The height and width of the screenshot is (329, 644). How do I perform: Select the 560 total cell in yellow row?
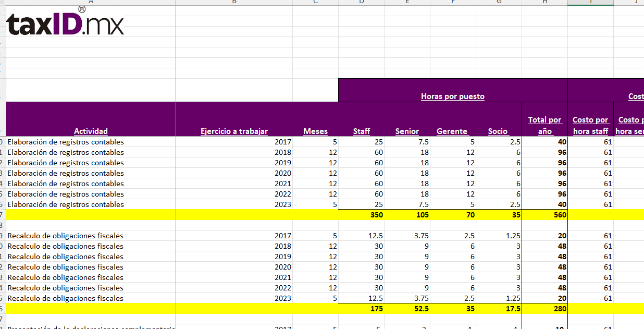tap(544, 215)
